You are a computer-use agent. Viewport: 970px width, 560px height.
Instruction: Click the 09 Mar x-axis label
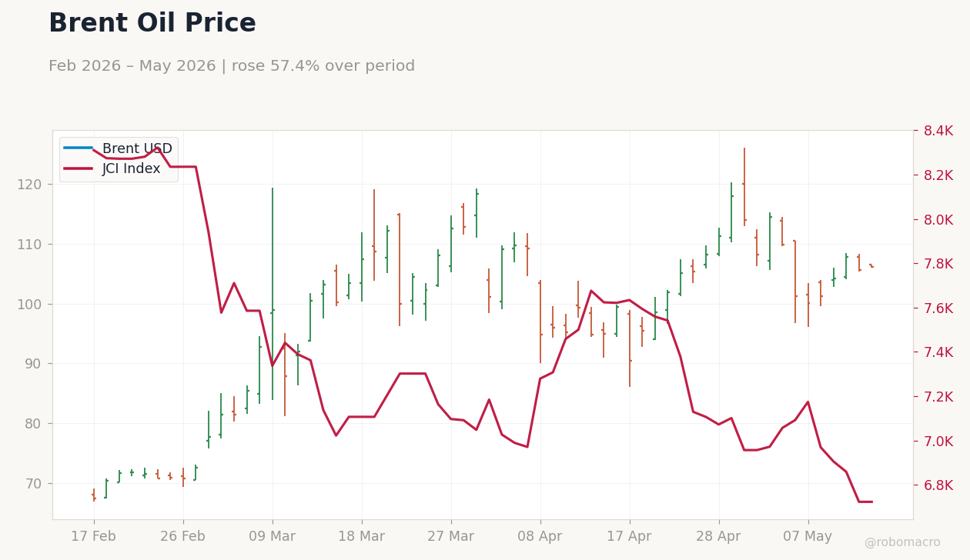(x=272, y=537)
